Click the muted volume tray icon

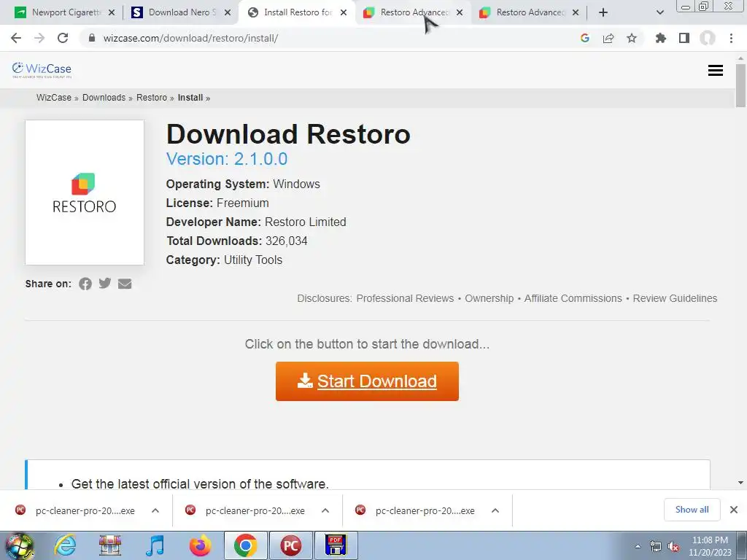pos(673,547)
